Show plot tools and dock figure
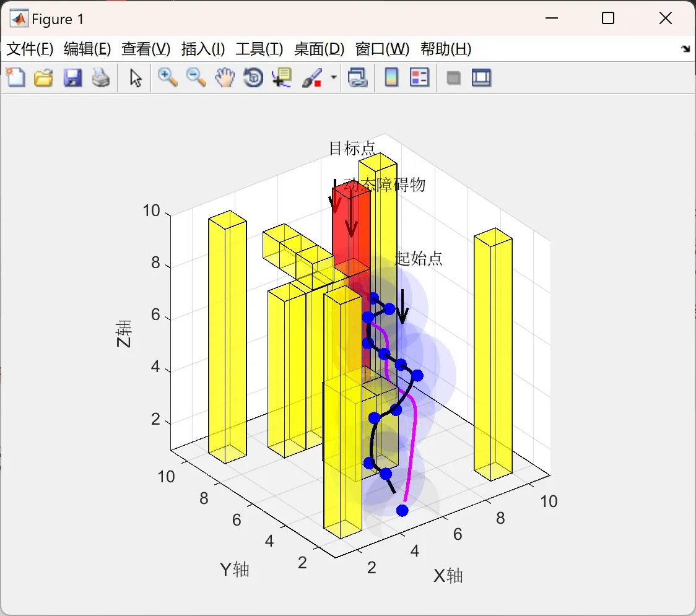The width and height of the screenshot is (696, 616). click(481, 77)
